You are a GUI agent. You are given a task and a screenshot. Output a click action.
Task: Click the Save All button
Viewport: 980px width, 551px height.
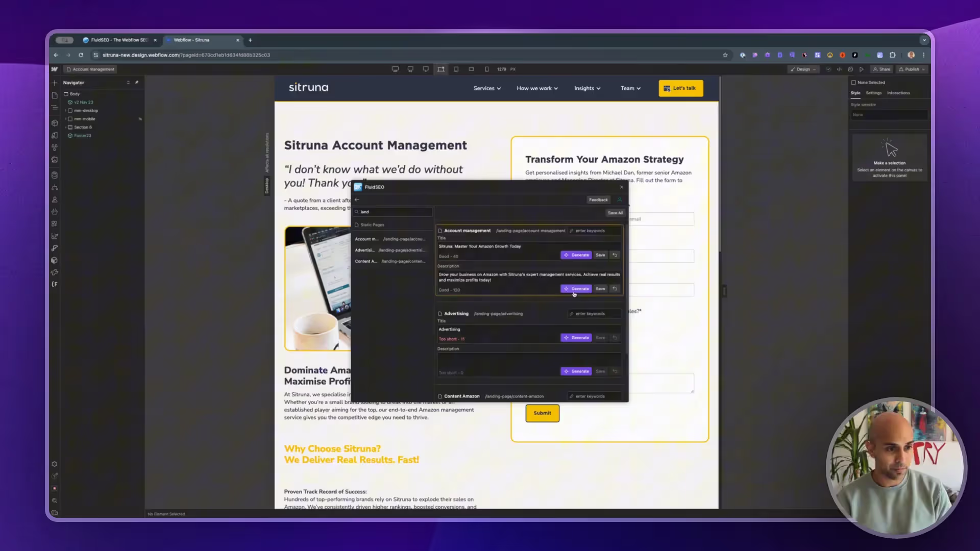(x=615, y=213)
